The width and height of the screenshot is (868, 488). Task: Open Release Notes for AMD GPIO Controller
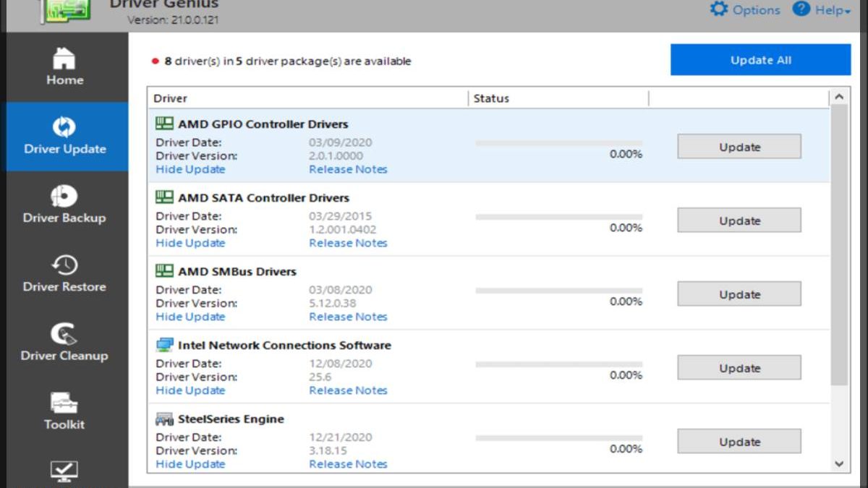348,169
